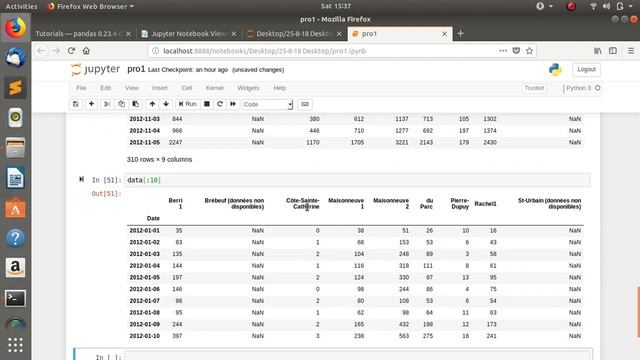
Task: Open the Cell menu
Action: [187, 88]
